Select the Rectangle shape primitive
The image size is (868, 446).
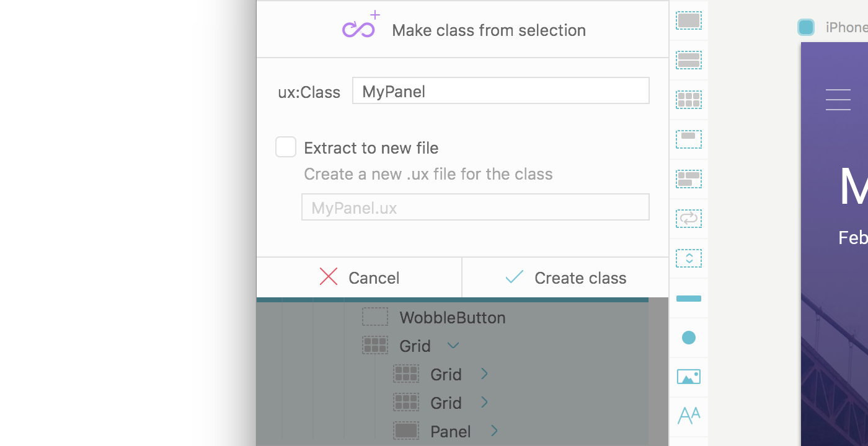click(x=688, y=299)
